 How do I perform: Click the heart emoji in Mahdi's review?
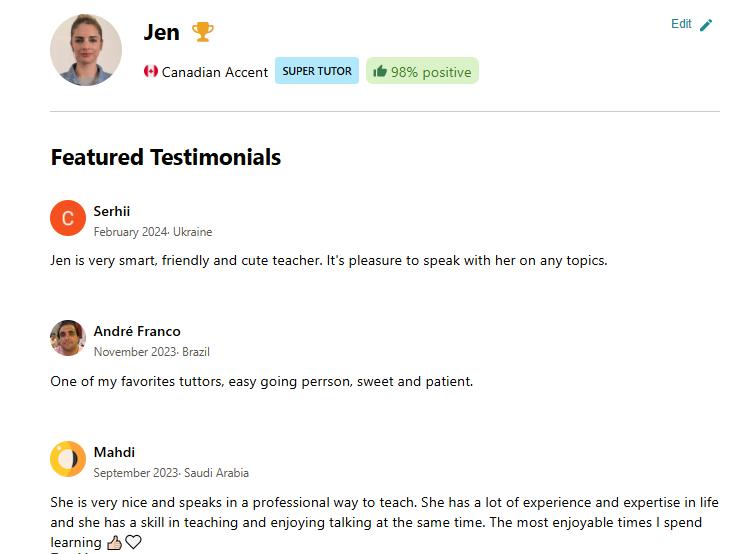click(133, 542)
